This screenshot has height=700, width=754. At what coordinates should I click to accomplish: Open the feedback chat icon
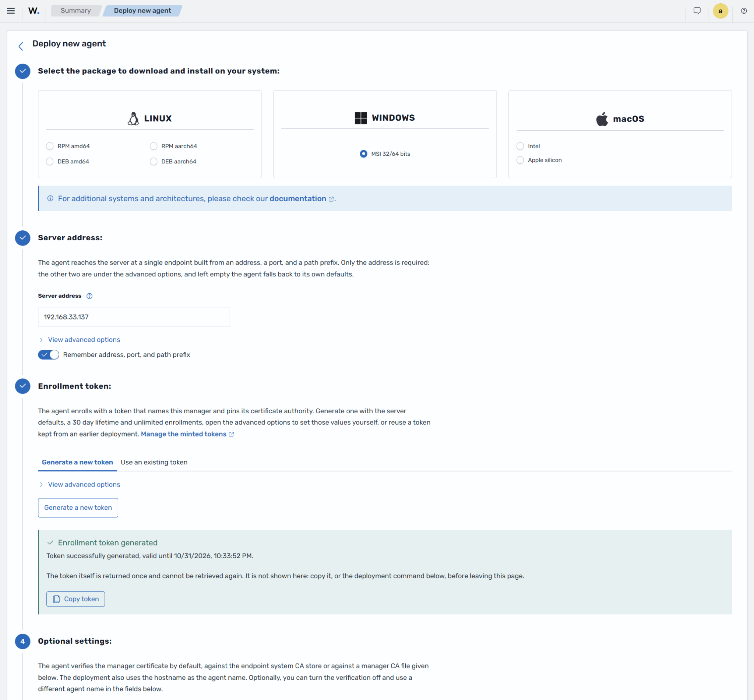pos(697,11)
